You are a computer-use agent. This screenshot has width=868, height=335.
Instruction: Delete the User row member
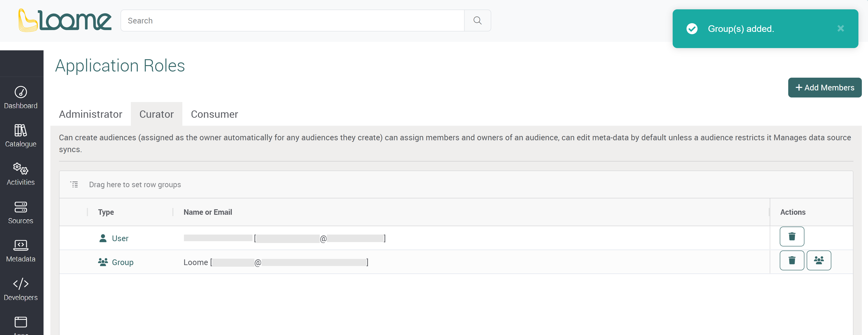[791, 237]
